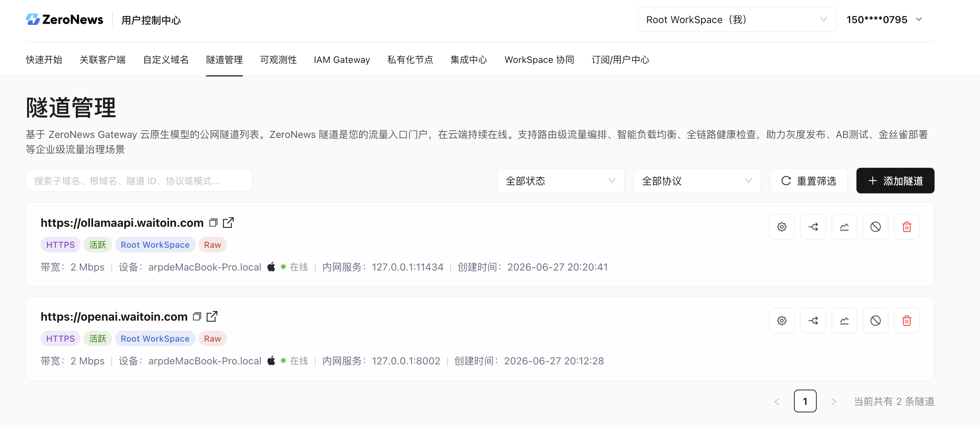Open the 集成中心 tab
Screen dimensions: 980x428
(x=469, y=60)
